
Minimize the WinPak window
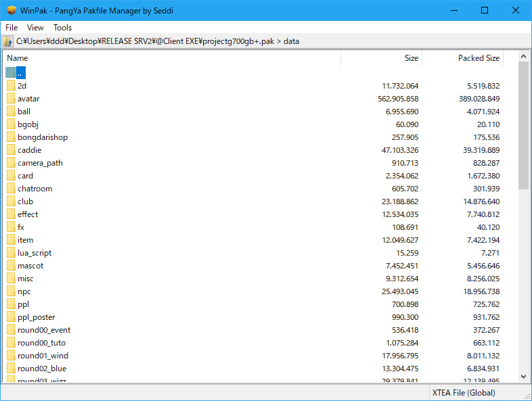pos(454,11)
